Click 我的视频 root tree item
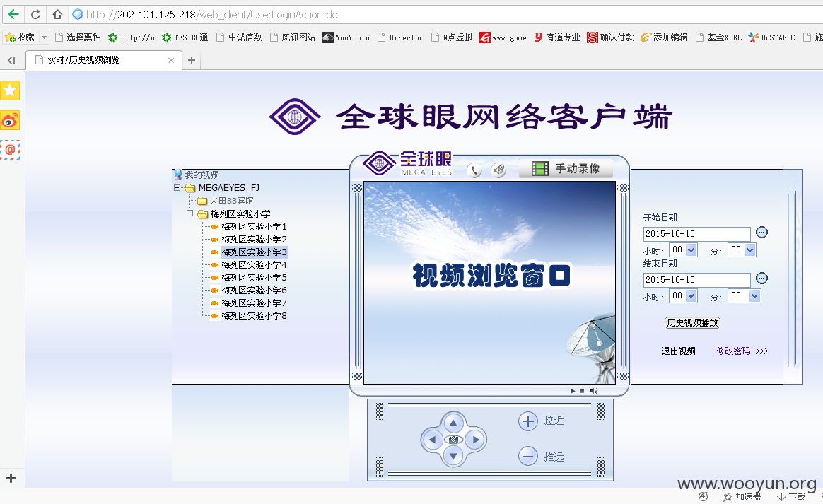The image size is (823, 504). (202, 175)
